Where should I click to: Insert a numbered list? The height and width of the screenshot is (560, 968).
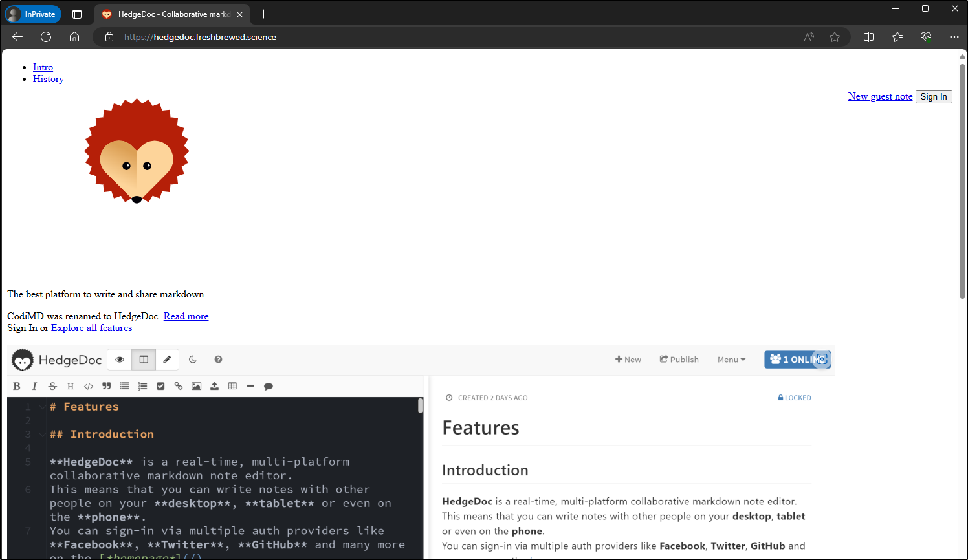142,386
